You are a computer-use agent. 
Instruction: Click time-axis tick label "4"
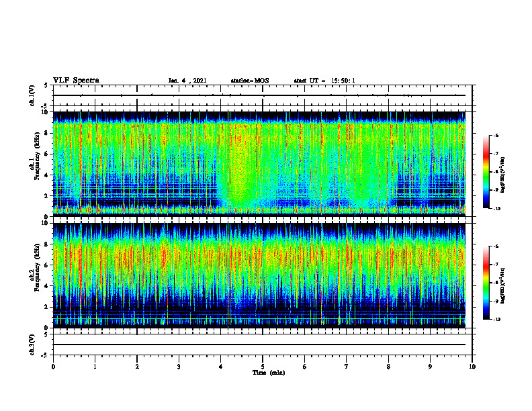[221, 367]
